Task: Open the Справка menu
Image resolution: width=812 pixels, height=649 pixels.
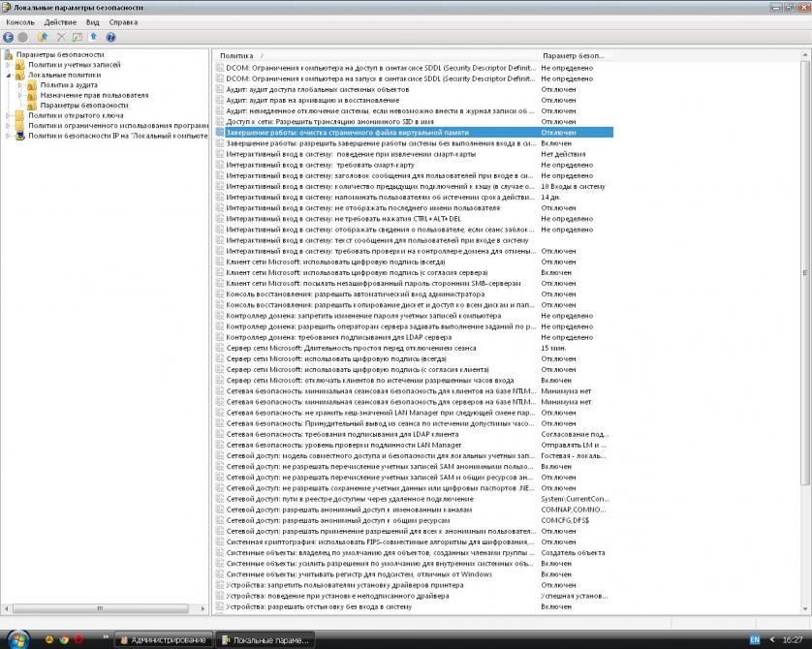Action: click(x=123, y=21)
